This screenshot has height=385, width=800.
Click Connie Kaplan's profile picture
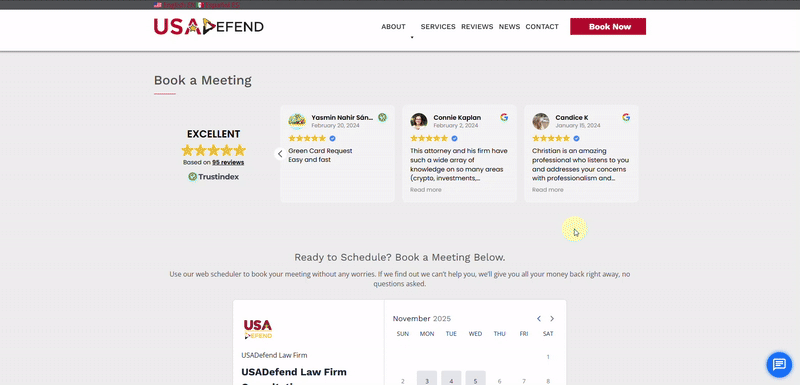click(419, 121)
